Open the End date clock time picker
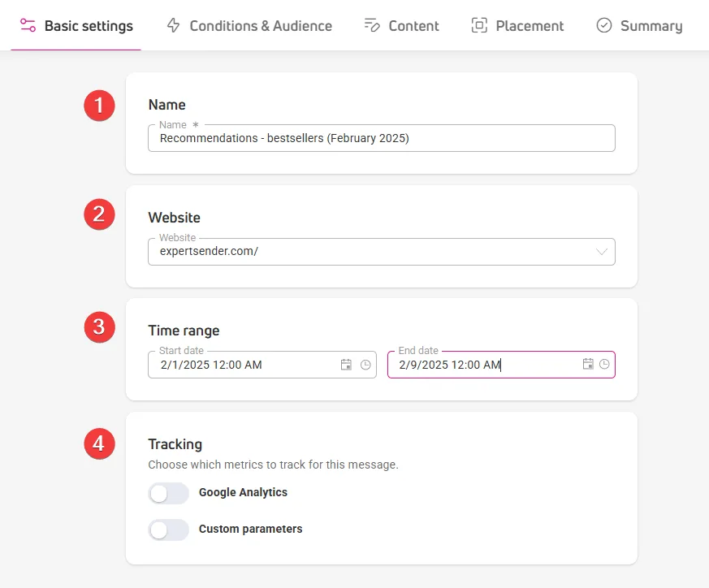Viewport: 709px width, 588px height. click(604, 364)
